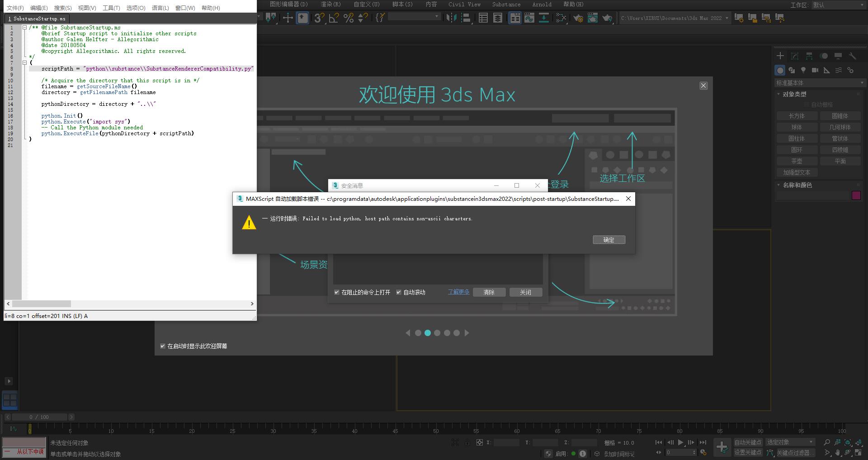Open the Arnold menu
The width and height of the screenshot is (868, 460).
[x=541, y=5]
